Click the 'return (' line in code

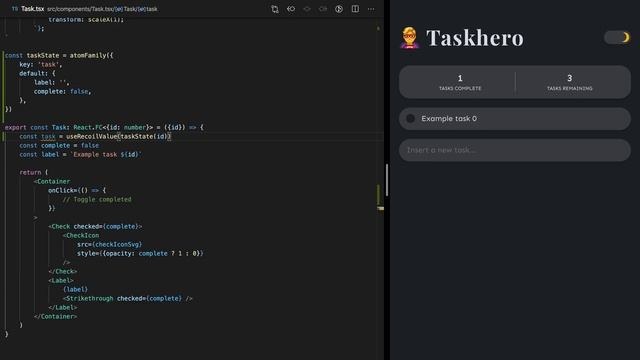33,172
